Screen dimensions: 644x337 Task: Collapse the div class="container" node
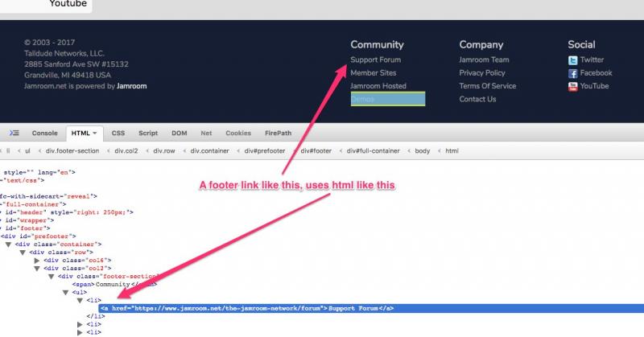(8, 245)
